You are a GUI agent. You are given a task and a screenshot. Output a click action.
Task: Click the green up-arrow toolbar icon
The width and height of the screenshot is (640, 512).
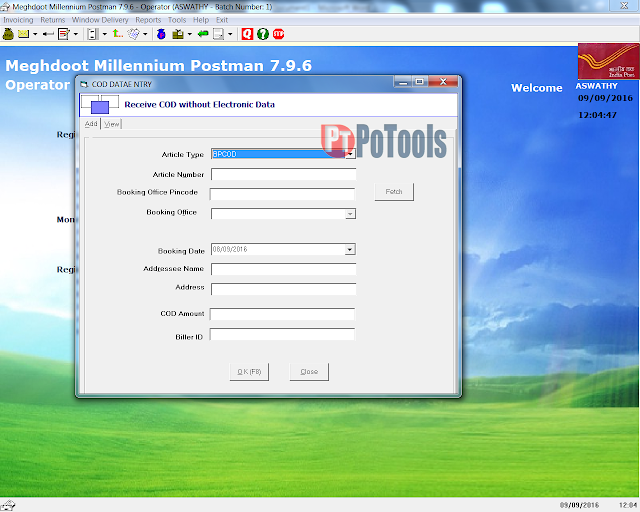pos(118,34)
